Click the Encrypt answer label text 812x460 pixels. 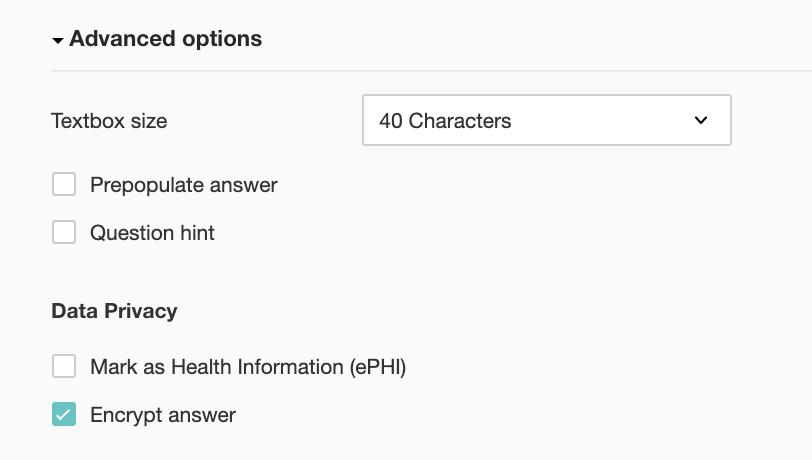coord(162,415)
